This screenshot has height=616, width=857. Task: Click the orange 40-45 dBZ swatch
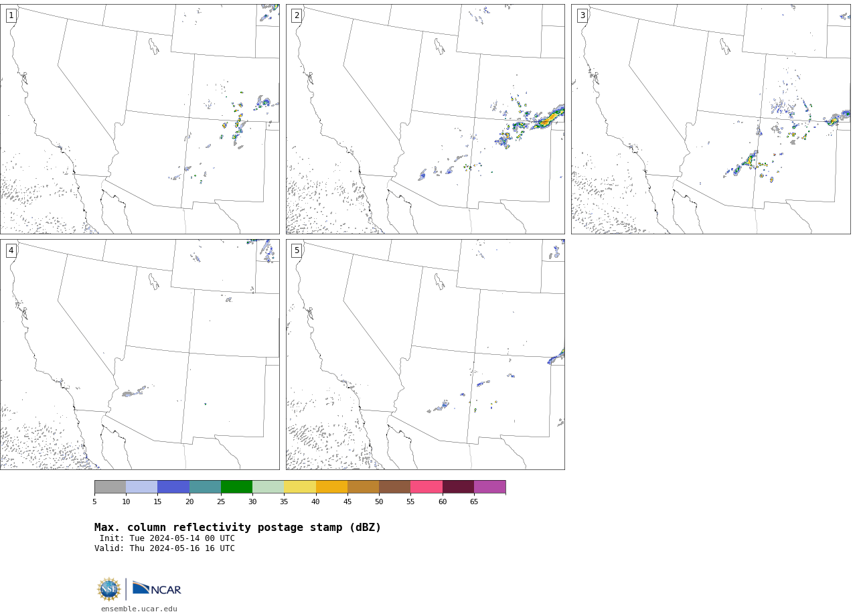click(x=331, y=487)
